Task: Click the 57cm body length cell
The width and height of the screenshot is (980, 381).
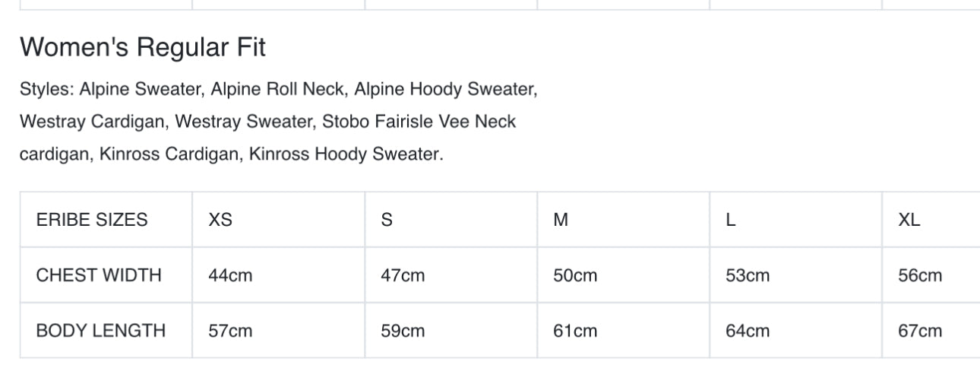Action: [x=230, y=331]
